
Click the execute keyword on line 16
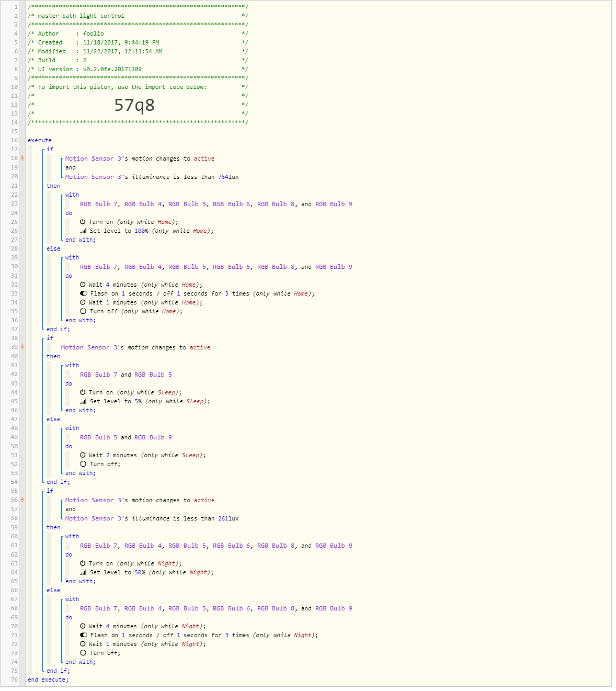coord(40,140)
